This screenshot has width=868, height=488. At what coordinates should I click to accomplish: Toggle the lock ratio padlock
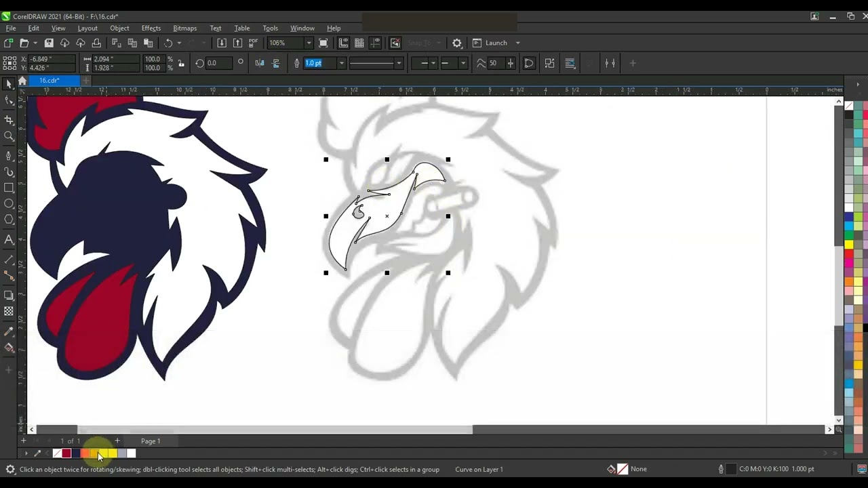click(x=181, y=63)
